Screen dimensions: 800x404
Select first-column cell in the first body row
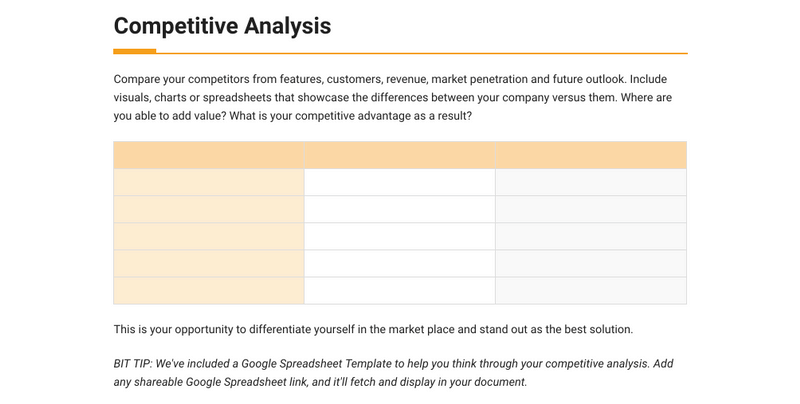(x=209, y=182)
